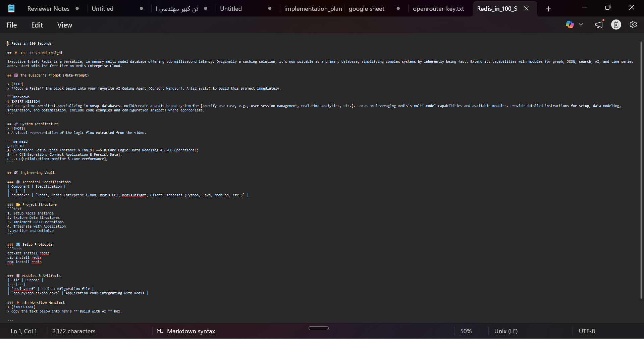Open the File menu

coord(11,25)
